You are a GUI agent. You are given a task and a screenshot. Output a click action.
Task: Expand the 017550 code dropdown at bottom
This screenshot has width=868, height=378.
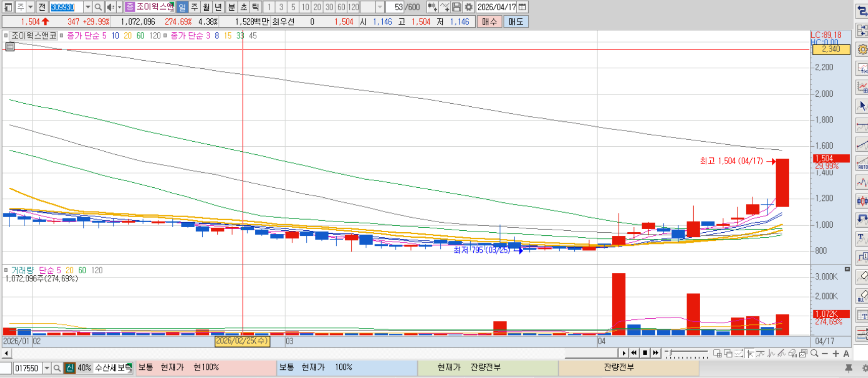point(47,368)
